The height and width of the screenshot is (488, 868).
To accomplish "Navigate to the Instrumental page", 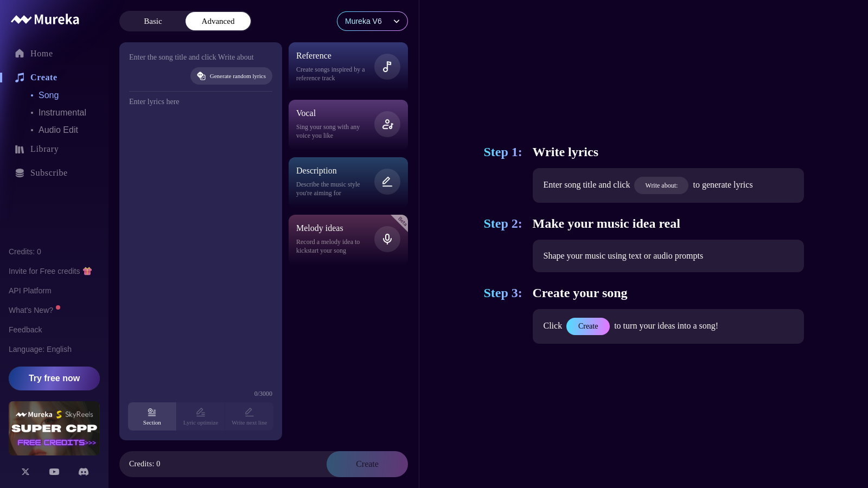I will pyautogui.click(x=62, y=112).
